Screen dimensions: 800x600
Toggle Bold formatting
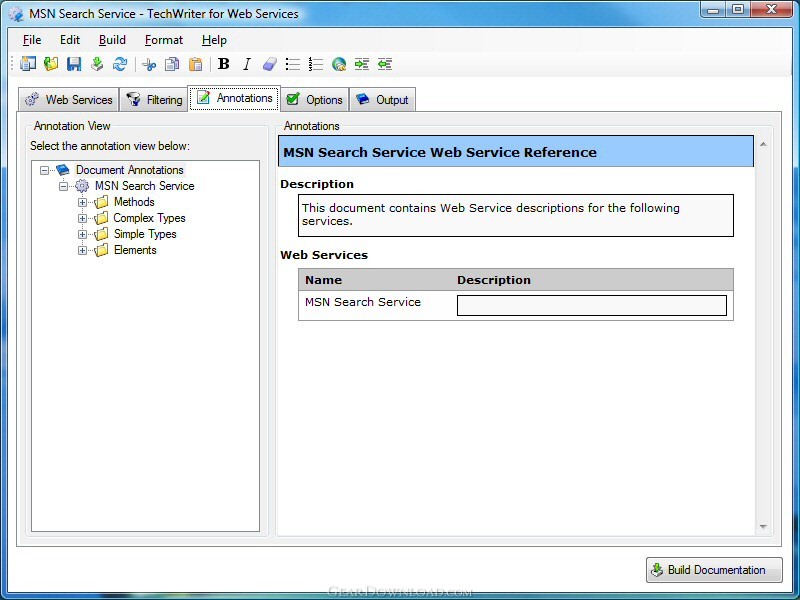click(x=223, y=64)
